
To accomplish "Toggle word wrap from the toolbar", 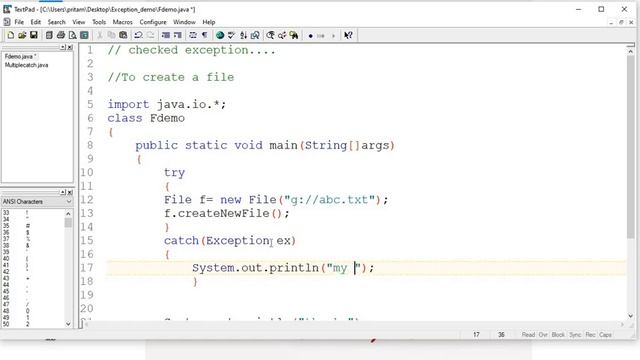I will (x=193, y=36).
